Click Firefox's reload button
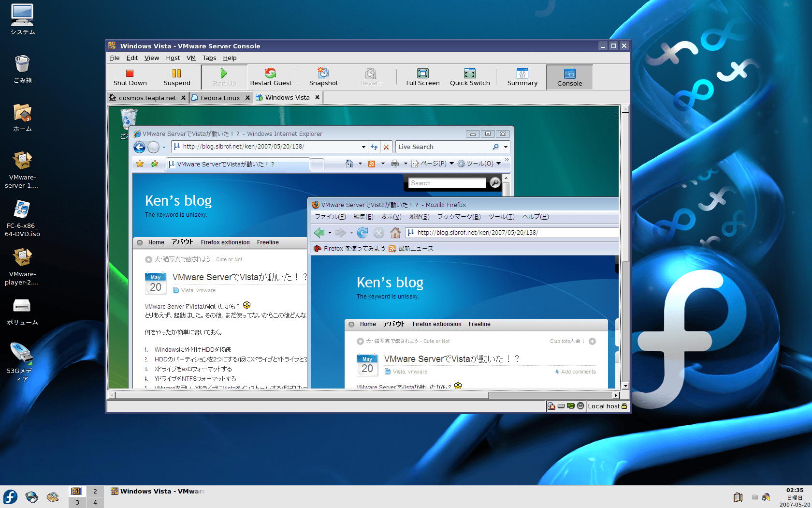 tap(362, 233)
